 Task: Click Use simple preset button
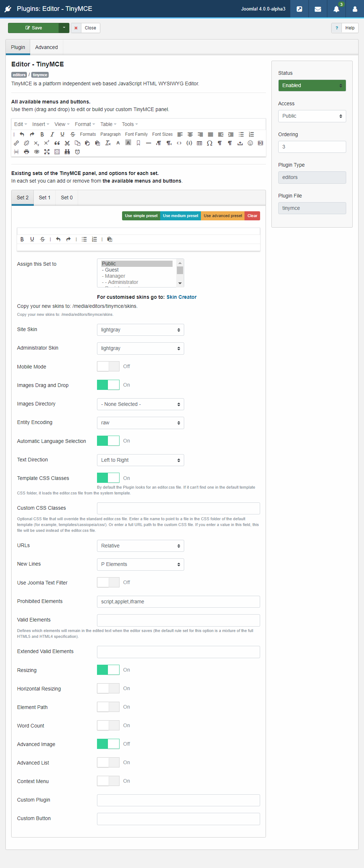pyautogui.click(x=141, y=216)
